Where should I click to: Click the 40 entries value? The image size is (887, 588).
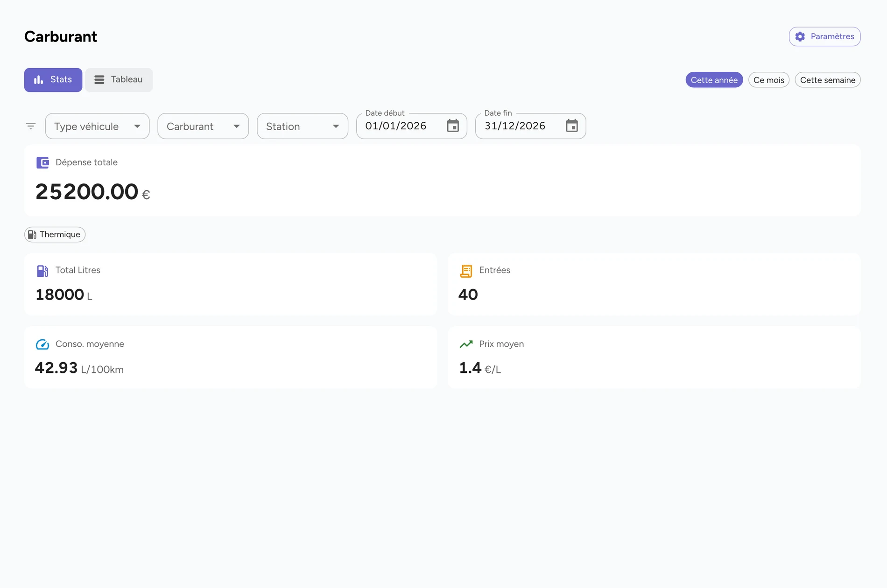(x=468, y=294)
